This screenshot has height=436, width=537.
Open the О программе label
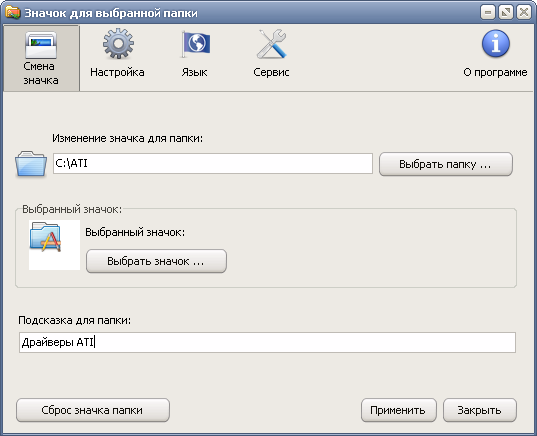(x=495, y=72)
